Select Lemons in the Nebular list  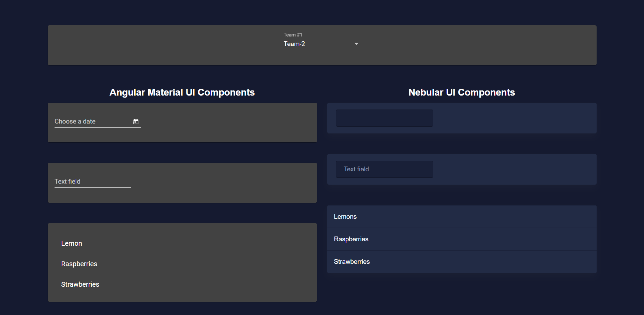pos(345,216)
